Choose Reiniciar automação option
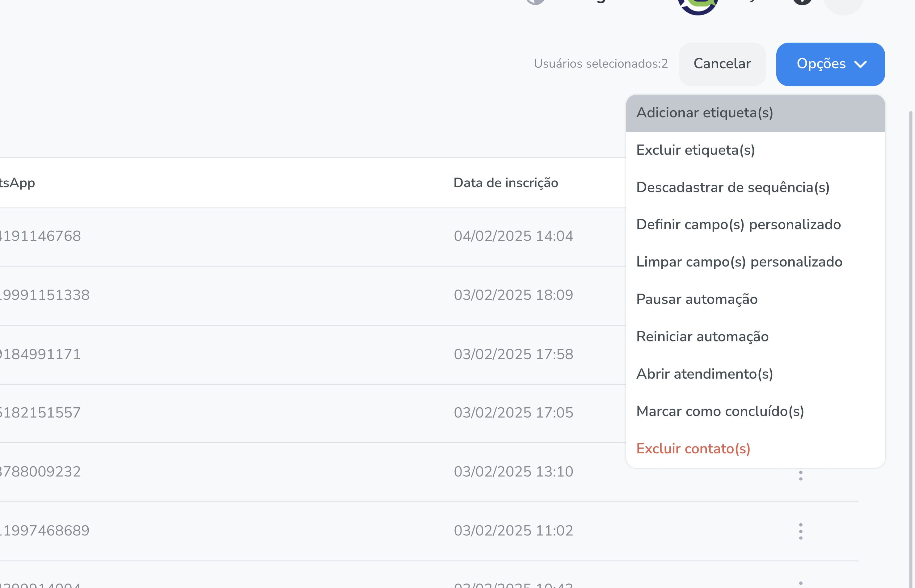This screenshot has width=915, height=588. (755, 337)
